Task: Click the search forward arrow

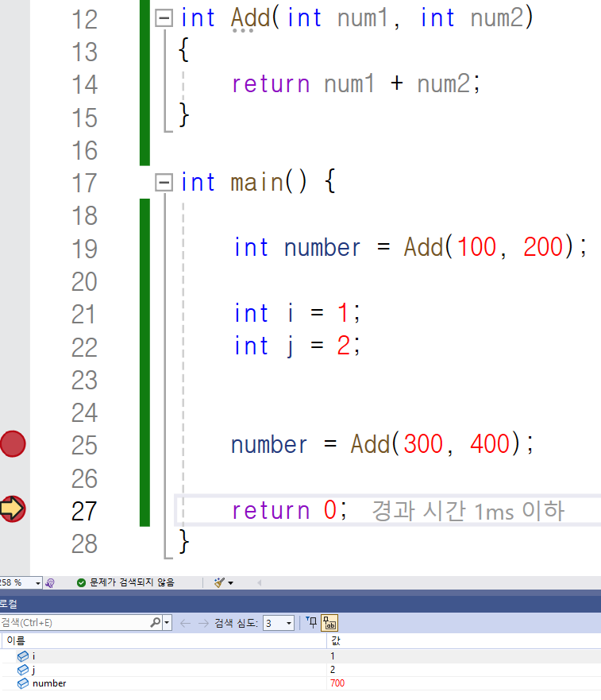Action: click(203, 623)
